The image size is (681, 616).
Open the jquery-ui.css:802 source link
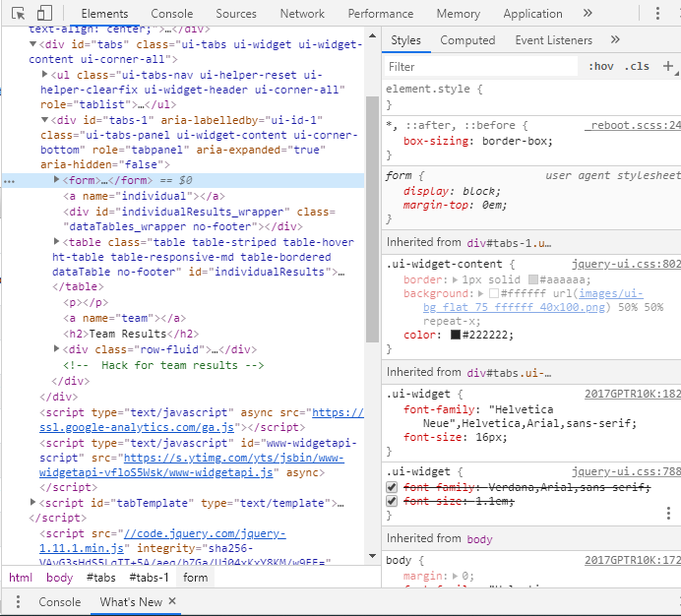pos(626,264)
